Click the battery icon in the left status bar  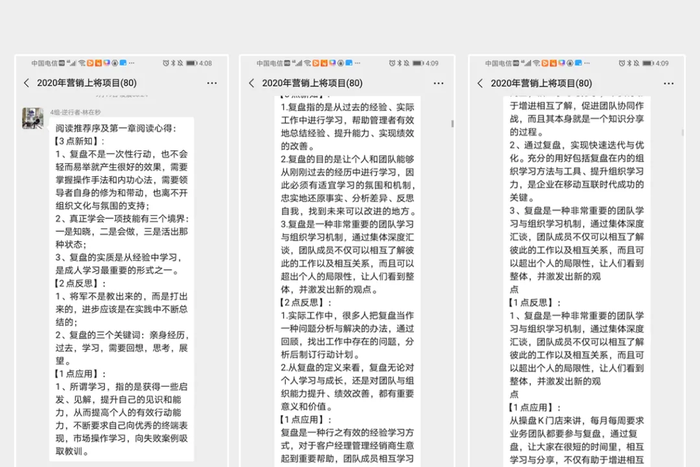point(191,62)
